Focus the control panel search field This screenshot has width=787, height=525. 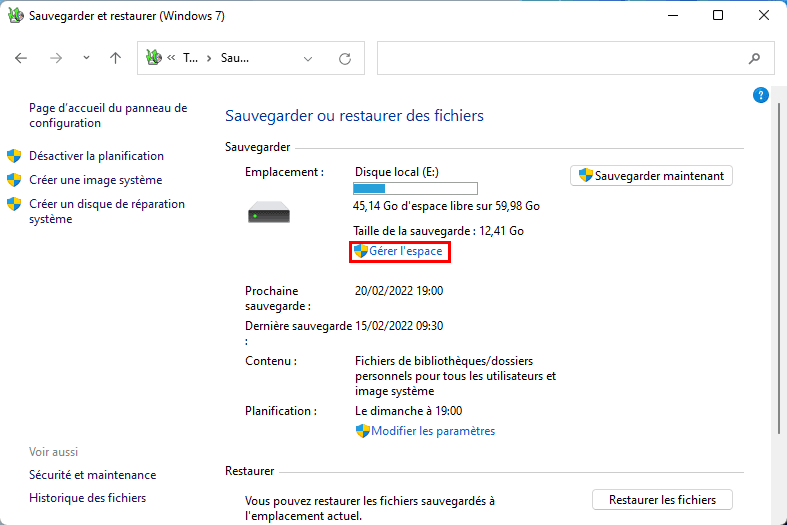click(575, 58)
